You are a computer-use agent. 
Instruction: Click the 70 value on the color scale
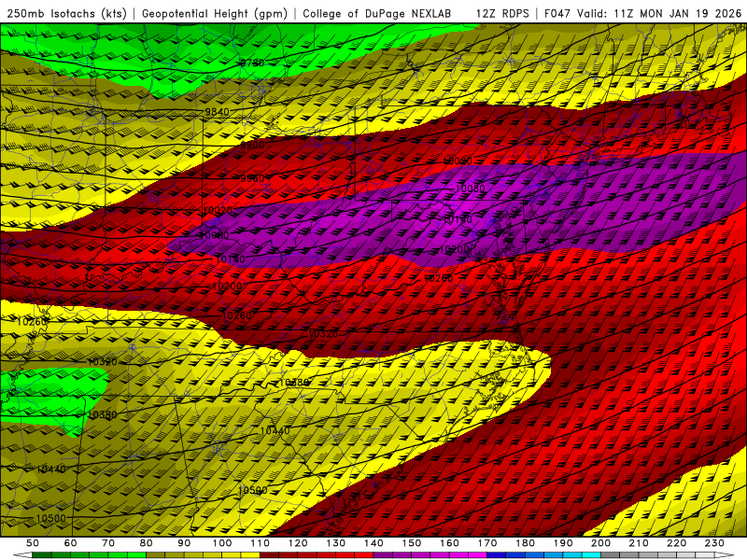108,543
